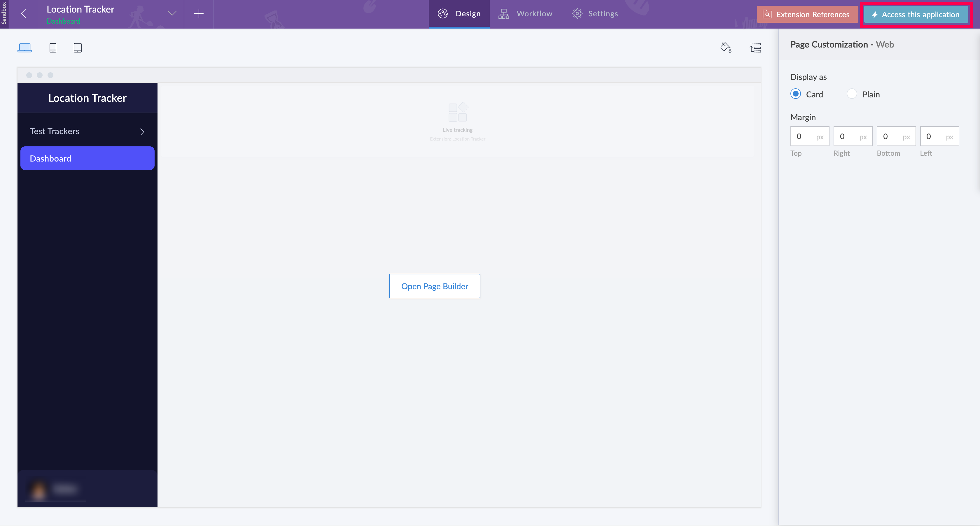Expand the Location Tracker dropdown arrow

[x=172, y=14]
